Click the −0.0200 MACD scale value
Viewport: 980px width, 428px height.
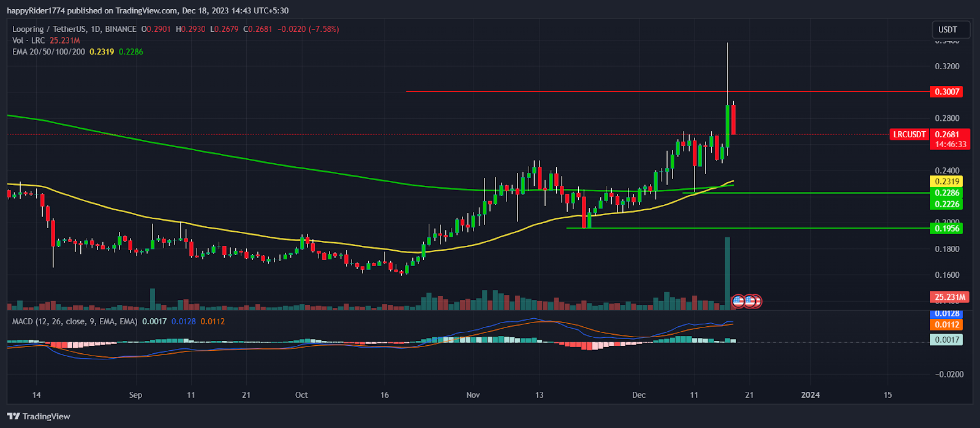coord(949,374)
